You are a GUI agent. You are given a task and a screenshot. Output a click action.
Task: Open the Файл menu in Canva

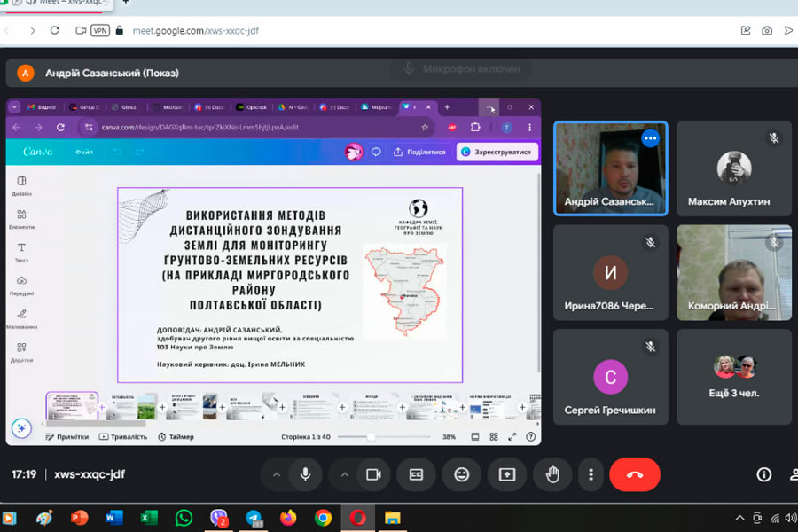point(84,152)
